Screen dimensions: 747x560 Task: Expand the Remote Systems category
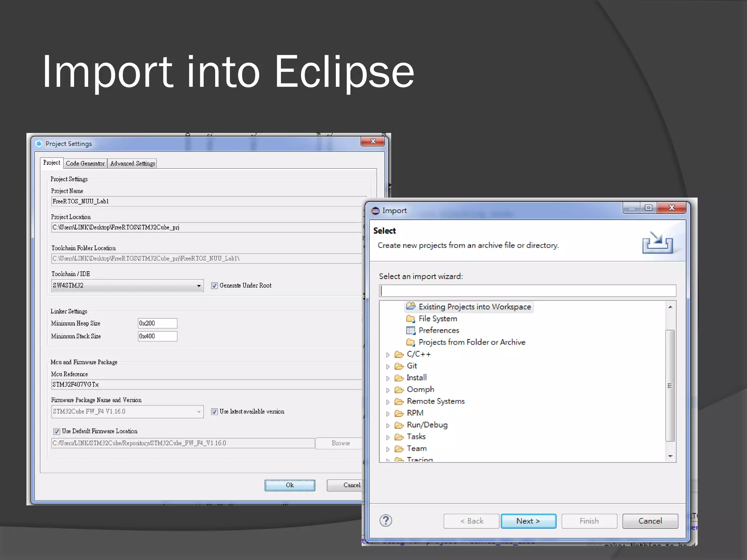click(388, 402)
